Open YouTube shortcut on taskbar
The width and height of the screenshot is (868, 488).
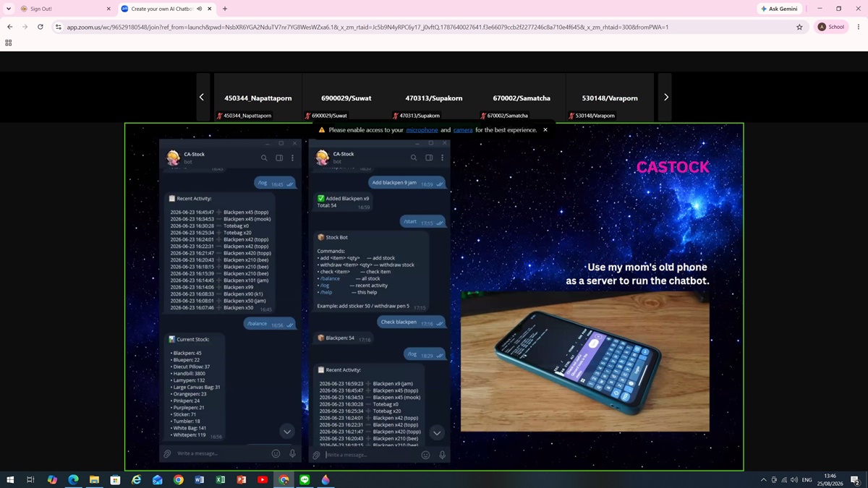[263, 479]
